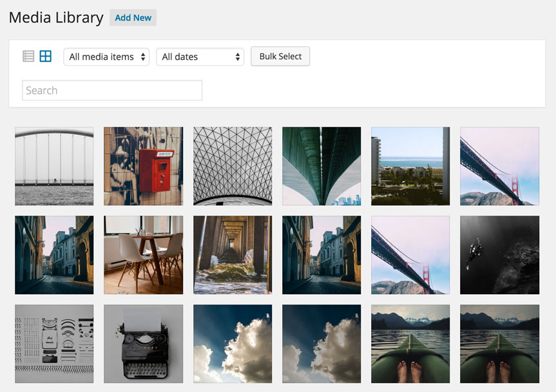
Task: Select the street photo beside the dining chairs thumbnail
Action: coord(54,255)
